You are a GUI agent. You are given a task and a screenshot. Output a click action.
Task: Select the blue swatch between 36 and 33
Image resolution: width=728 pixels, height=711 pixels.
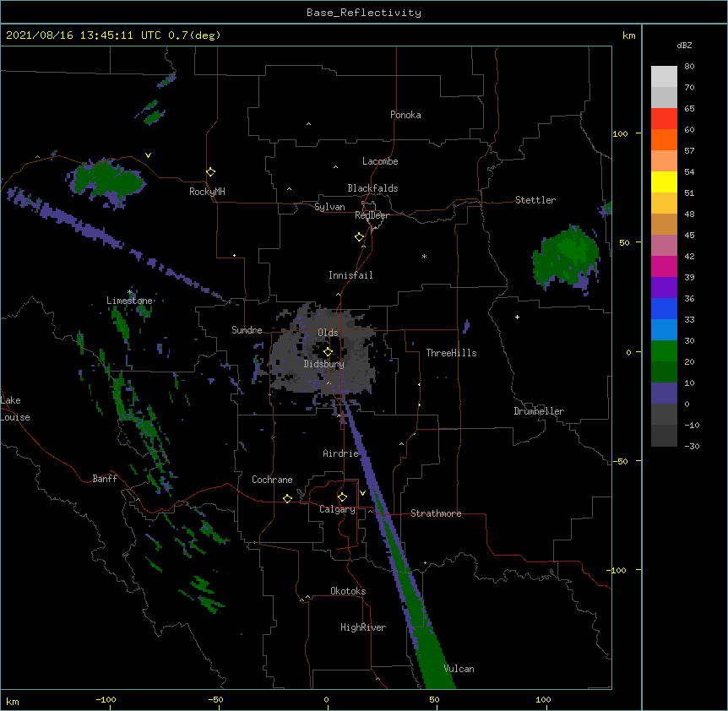click(664, 308)
